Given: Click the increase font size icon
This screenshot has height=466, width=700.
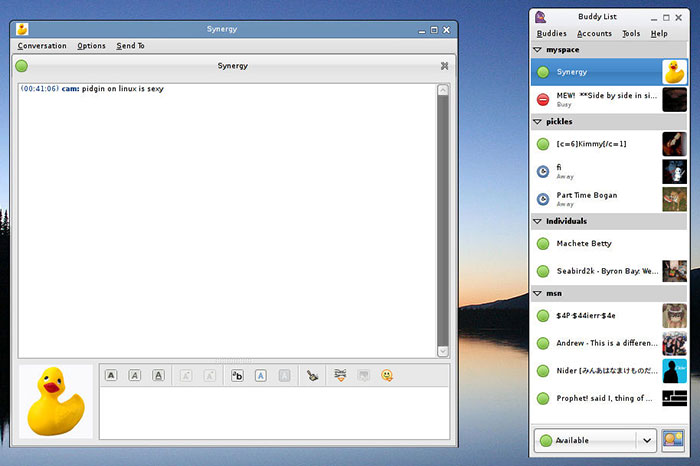Looking at the screenshot, I should (x=186, y=375).
